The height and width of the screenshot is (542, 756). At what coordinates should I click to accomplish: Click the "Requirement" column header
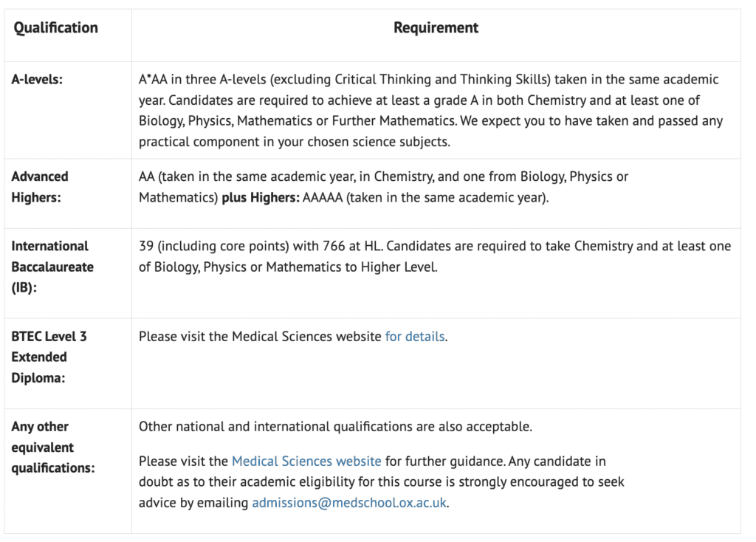pos(436,28)
